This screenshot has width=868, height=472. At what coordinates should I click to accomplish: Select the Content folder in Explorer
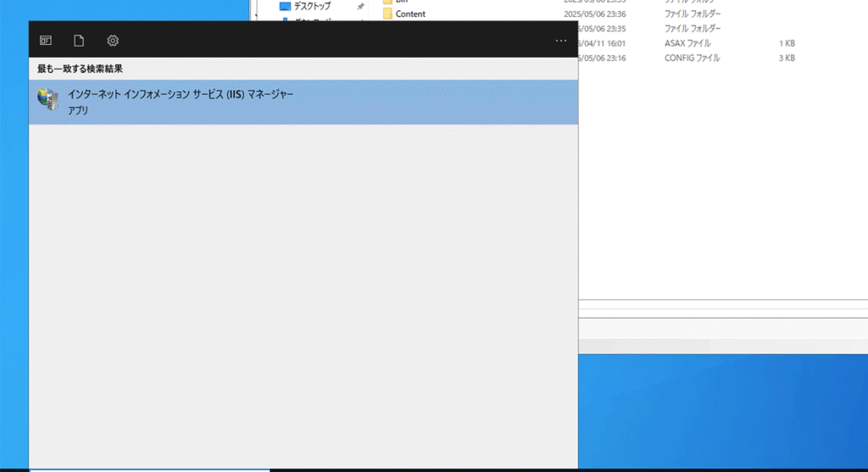click(x=410, y=14)
